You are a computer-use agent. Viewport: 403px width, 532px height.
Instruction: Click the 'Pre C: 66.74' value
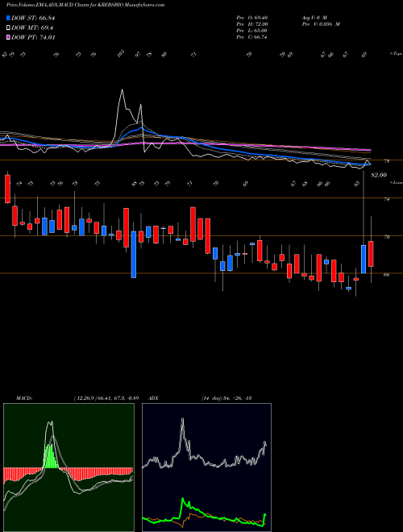(252, 37)
